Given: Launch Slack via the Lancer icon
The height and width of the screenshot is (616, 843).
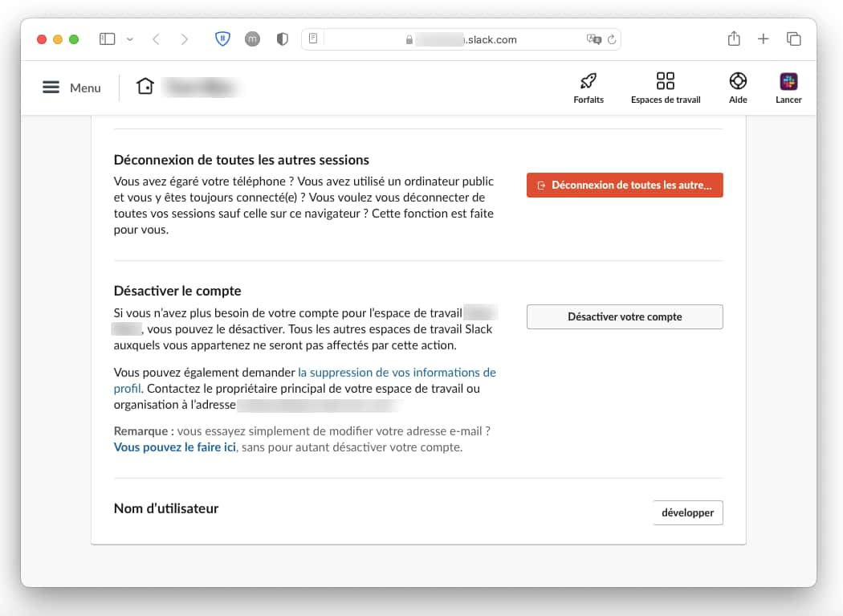Looking at the screenshot, I should pyautogui.click(x=788, y=81).
